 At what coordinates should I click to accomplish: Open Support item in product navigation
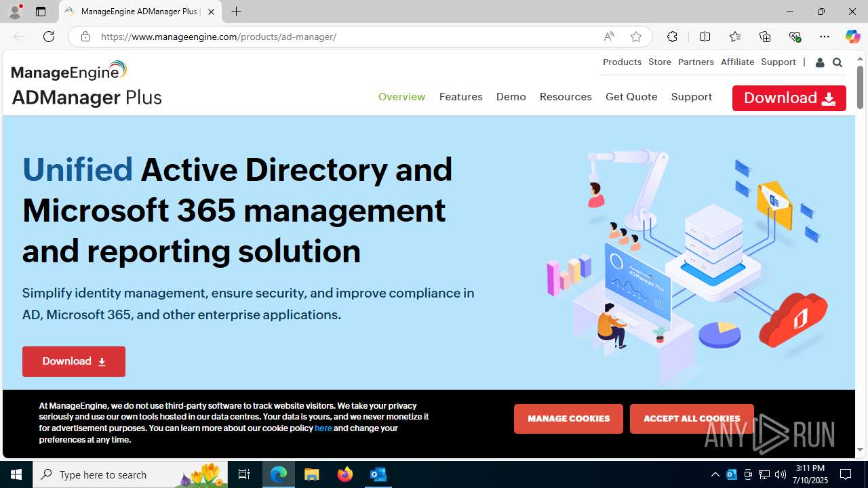pyautogui.click(x=692, y=97)
